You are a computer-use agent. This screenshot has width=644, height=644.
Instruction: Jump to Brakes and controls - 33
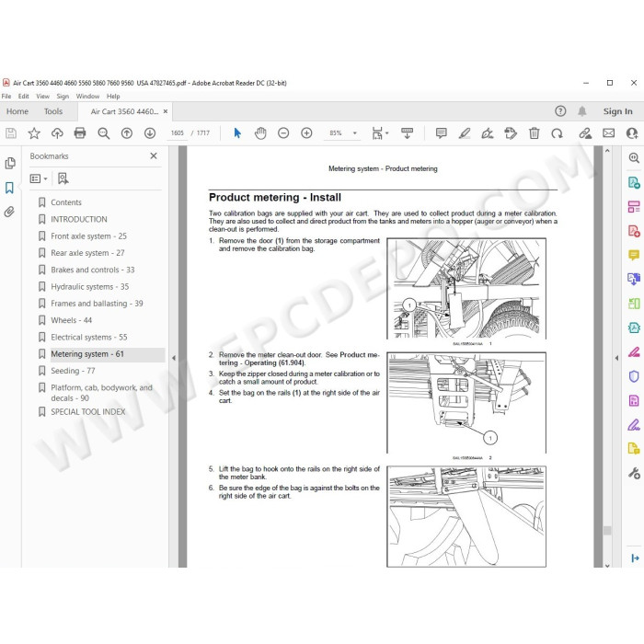pyautogui.click(x=92, y=270)
